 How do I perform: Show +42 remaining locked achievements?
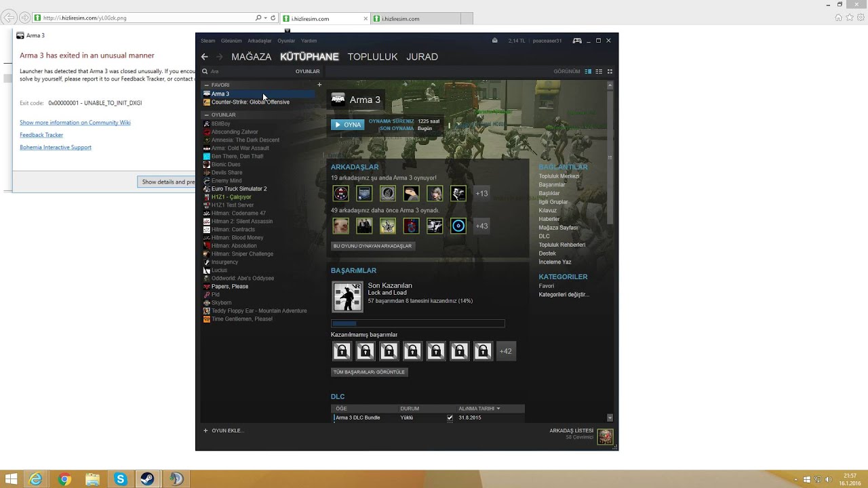coord(506,351)
